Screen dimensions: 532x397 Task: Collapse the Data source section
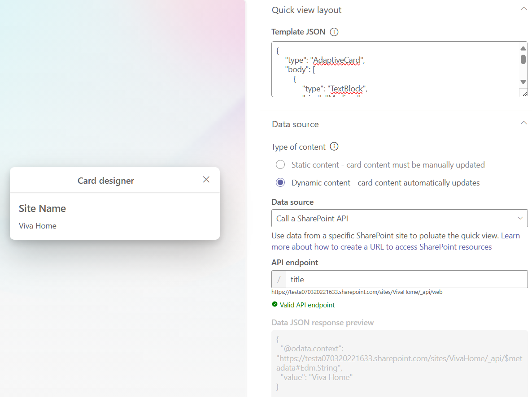523,123
